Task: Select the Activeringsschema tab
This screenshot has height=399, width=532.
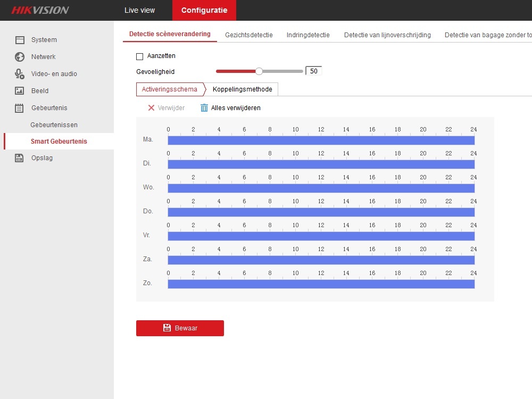Action: pyautogui.click(x=170, y=89)
